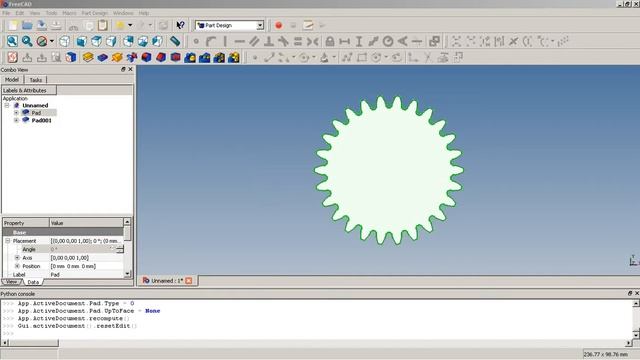Switch to the Data property tab
640x360 pixels.
(x=33, y=282)
